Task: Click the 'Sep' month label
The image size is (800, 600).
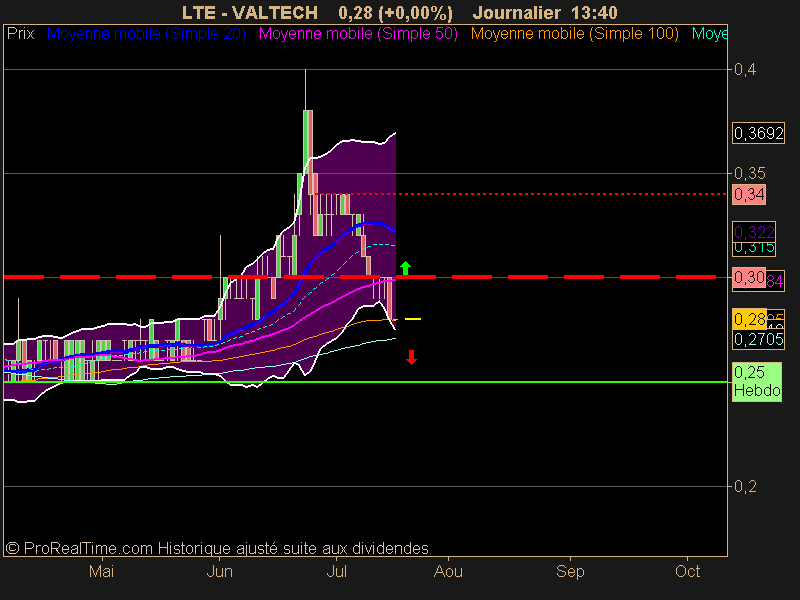Action: point(570,571)
